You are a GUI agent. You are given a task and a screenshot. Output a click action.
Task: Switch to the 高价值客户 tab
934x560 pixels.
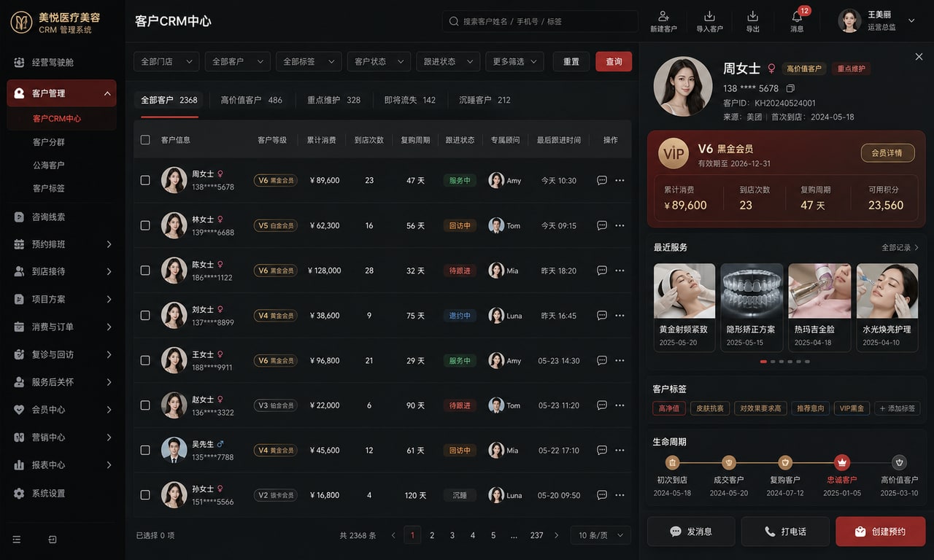pos(252,100)
